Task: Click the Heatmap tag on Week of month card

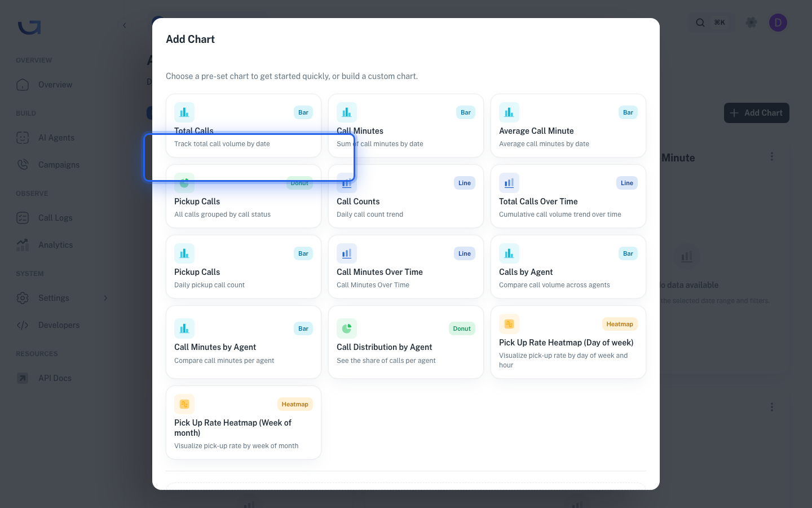Action: (x=295, y=404)
